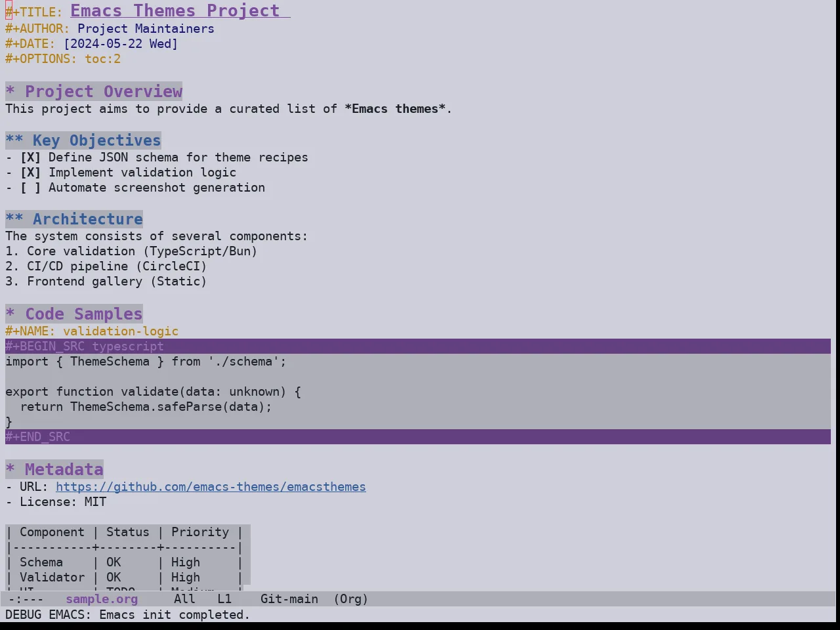This screenshot has width=840, height=630.
Task: Click the '#+TITLE:' keyword
Action: 34,12
